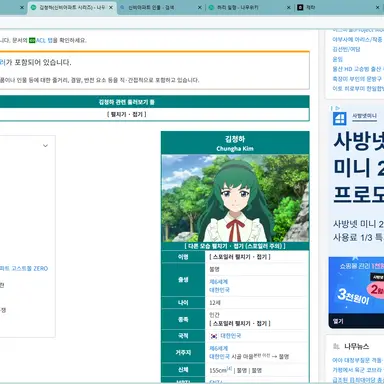Viewport: 384px width, 384px height.
Task: Open the 대한민국 link in the 출생 row
Action: (x=219, y=290)
